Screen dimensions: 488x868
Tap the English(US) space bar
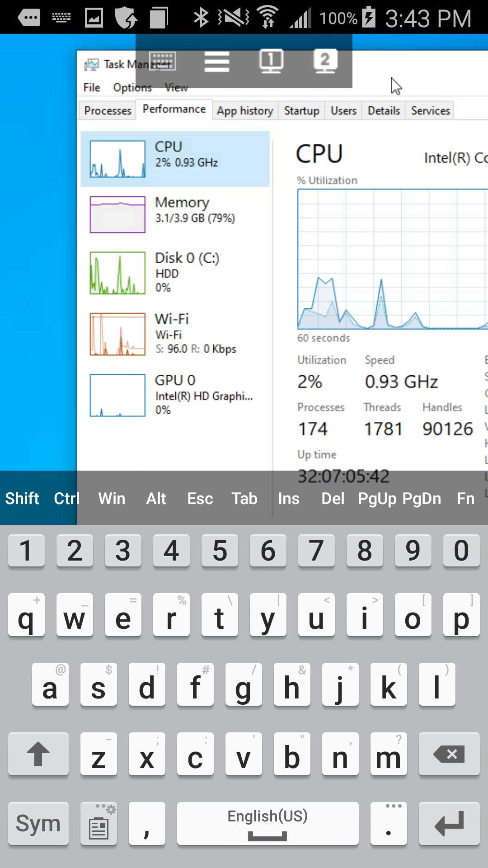268,824
